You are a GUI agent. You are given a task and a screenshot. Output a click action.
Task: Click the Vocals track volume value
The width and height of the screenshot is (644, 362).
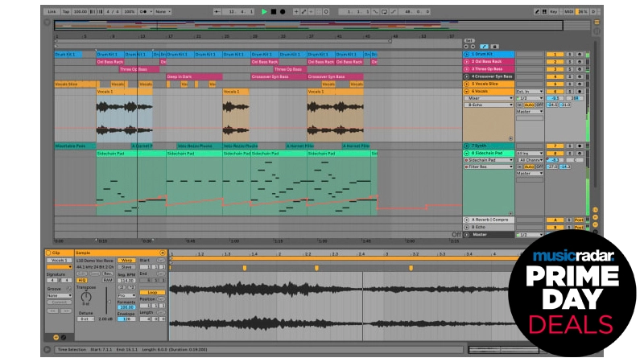click(555, 98)
